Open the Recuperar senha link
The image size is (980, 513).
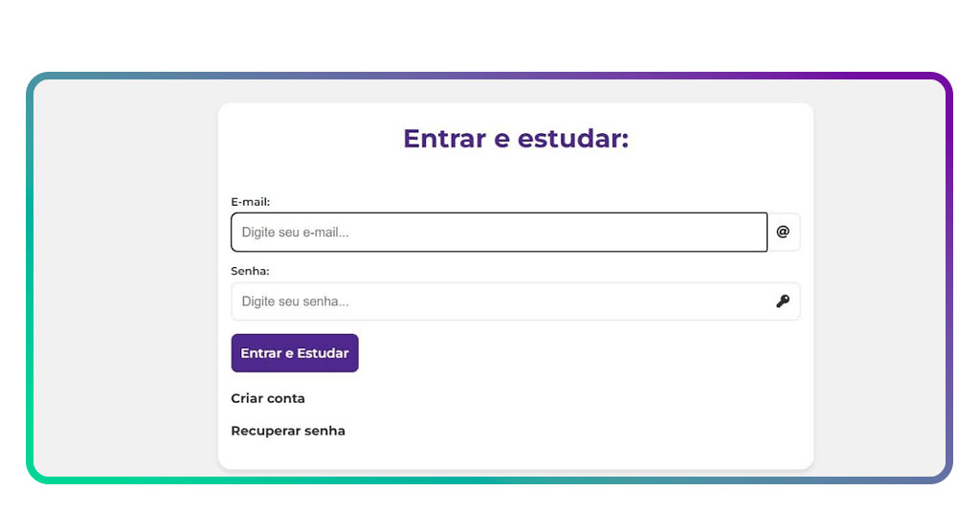click(288, 431)
